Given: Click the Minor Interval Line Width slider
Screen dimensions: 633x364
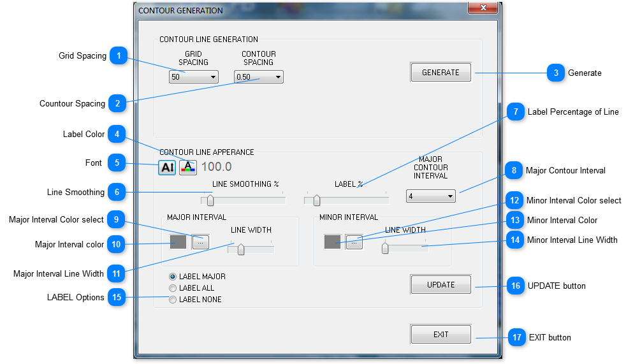Looking at the screenshot, I should [x=405, y=248].
